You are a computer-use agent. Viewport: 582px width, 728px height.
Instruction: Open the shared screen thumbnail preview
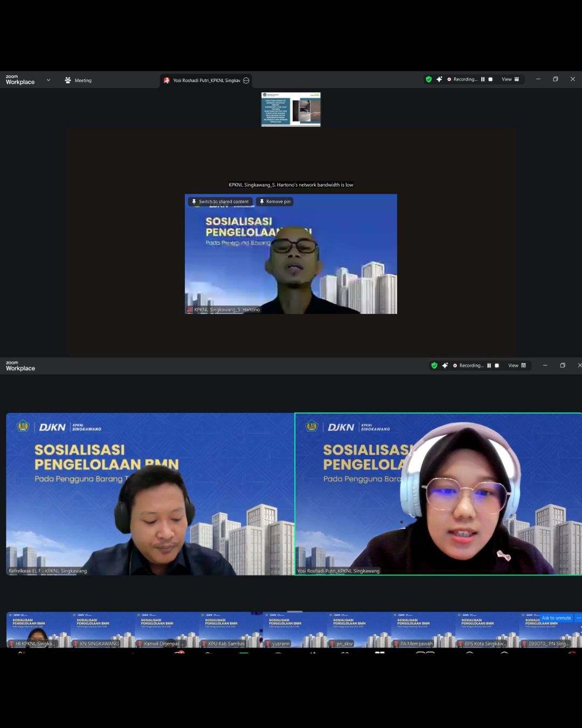click(x=291, y=109)
